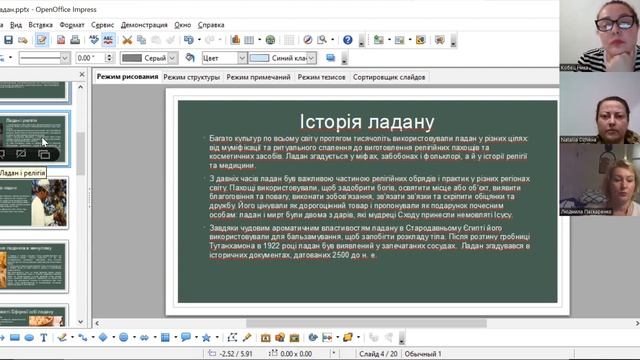Select the Ellipse drawing tool
This screenshot has width=640, height=360.
coord(29,338)
